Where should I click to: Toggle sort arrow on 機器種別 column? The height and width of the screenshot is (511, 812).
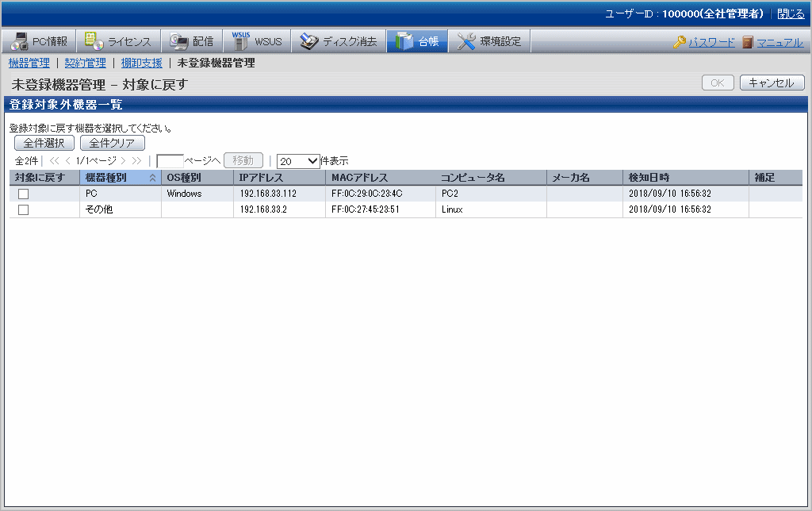click(x=152, y=178)
